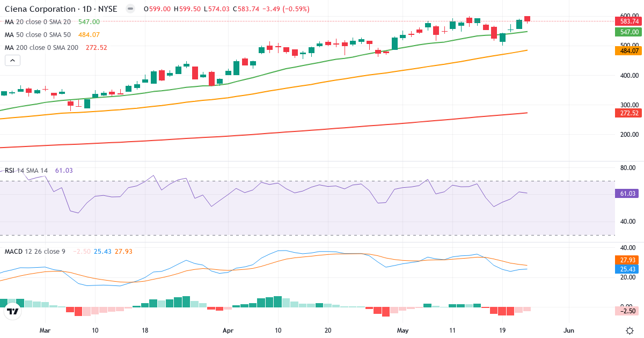Click the MACD 25.43 axis label

click(x=627, y=269)
